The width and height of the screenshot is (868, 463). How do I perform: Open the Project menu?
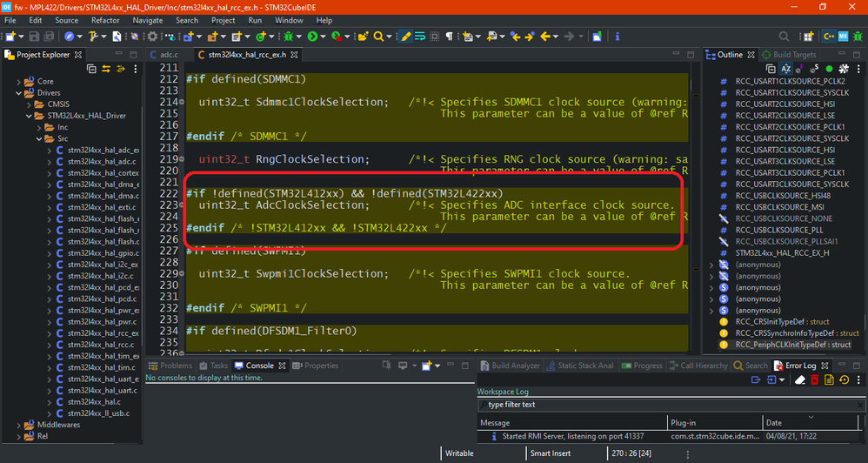click(224, 21)
